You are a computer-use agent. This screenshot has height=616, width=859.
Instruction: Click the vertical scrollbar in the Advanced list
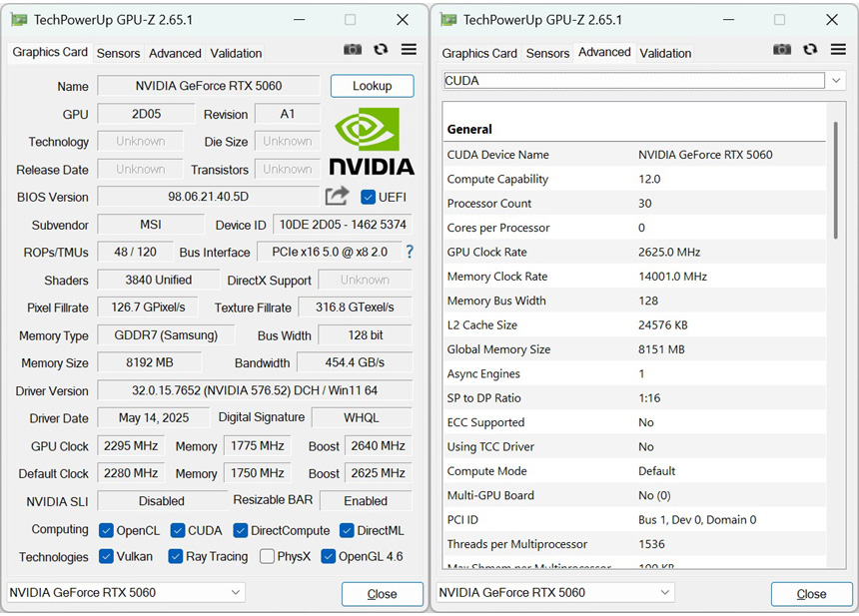pos(835,180)
